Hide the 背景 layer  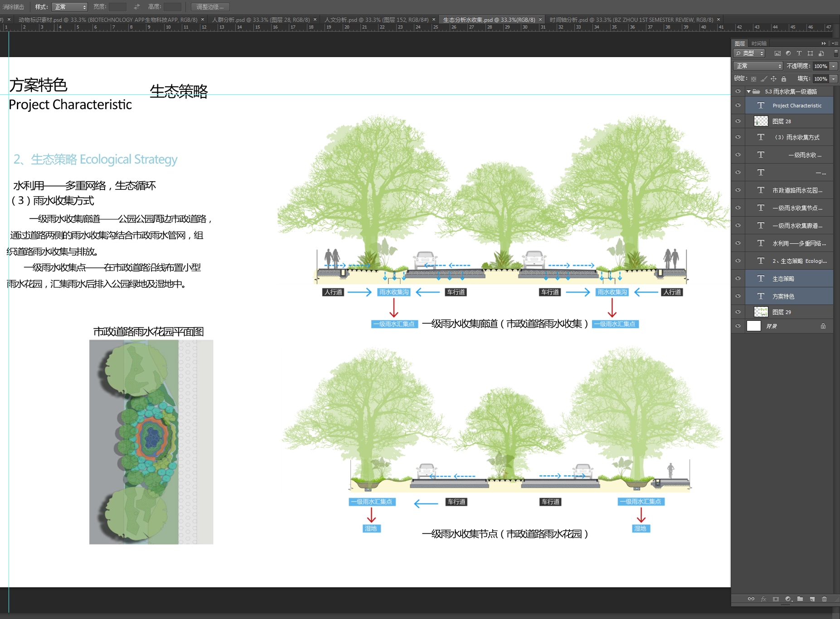pyautogui.click(x=738, y=326)
